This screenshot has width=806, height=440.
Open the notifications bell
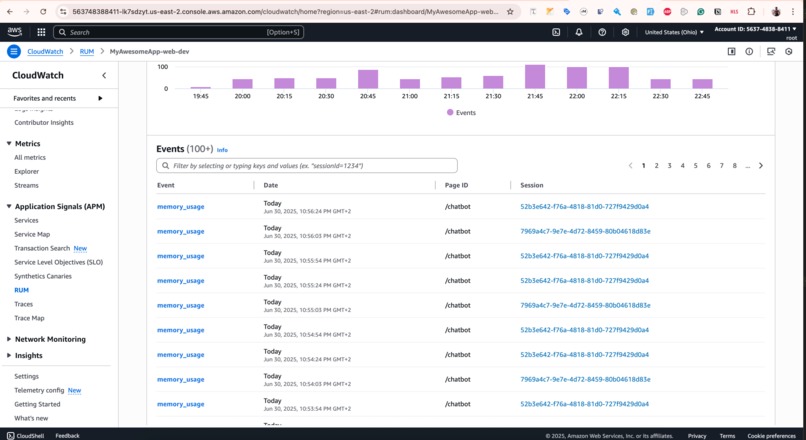point(579,32)
